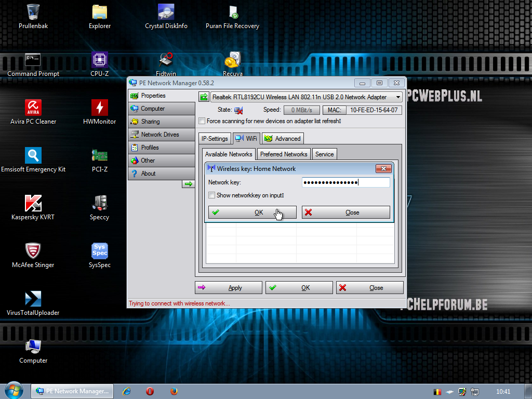Click the Speed 0 MBit/s field

pyautogui.click(x=302, y=110)
